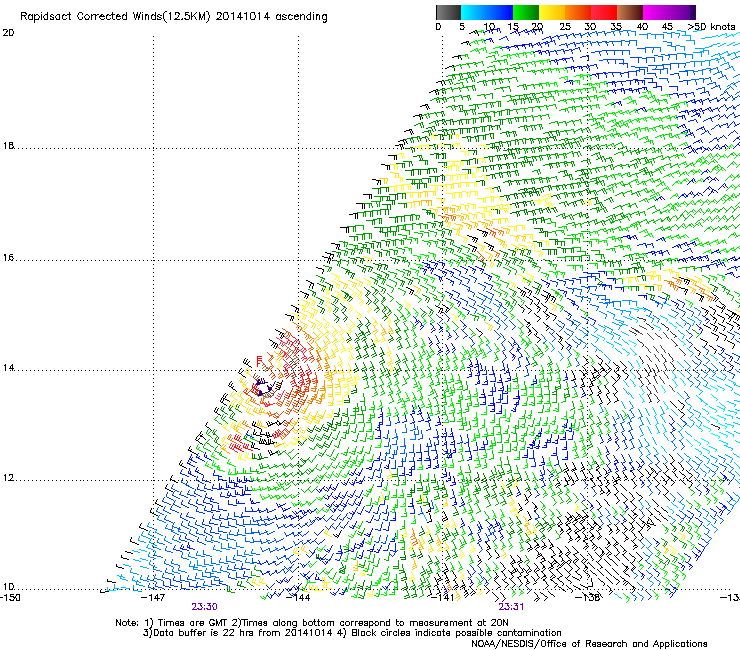The height and width of the screenshot is (650, 740).
Task: Click the Rapidscat Corrected Winds chart title
Action: pyautogui.click(x=174, y=17)
